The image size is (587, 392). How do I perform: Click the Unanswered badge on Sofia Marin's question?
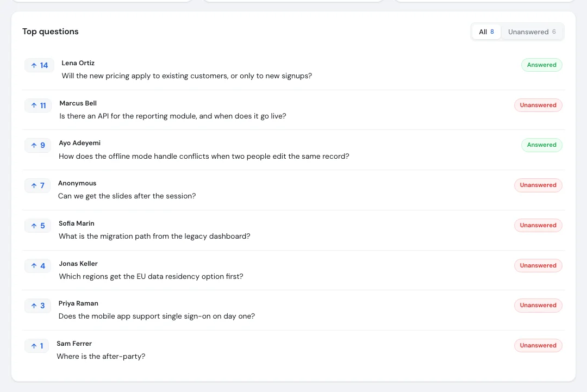click(538, 225)
